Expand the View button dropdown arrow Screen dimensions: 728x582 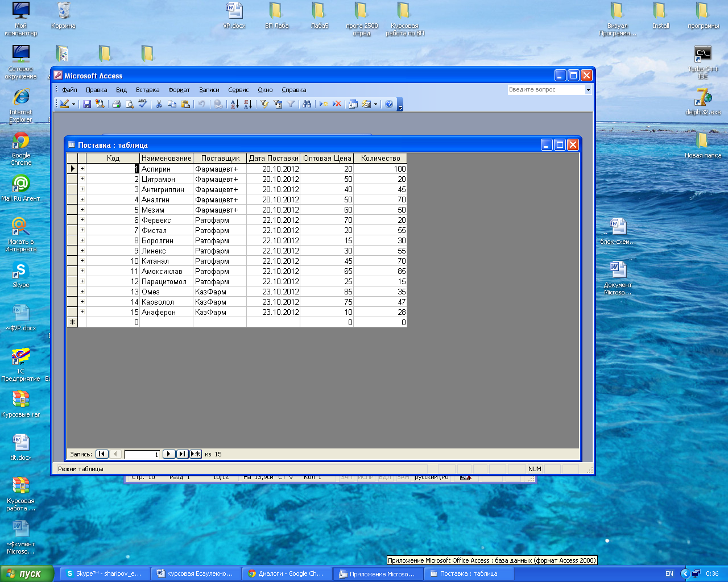[x=73, y=104]
